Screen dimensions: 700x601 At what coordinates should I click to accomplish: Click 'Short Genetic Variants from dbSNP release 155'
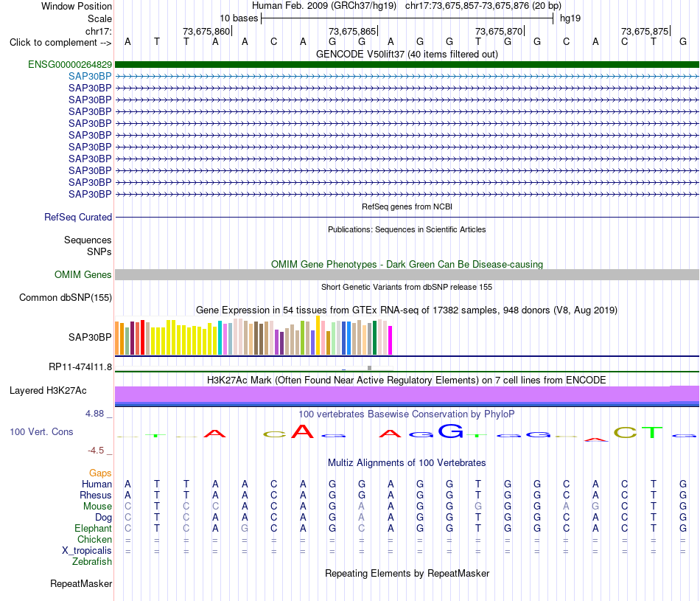pyautogui.click(x=407, y=287)
